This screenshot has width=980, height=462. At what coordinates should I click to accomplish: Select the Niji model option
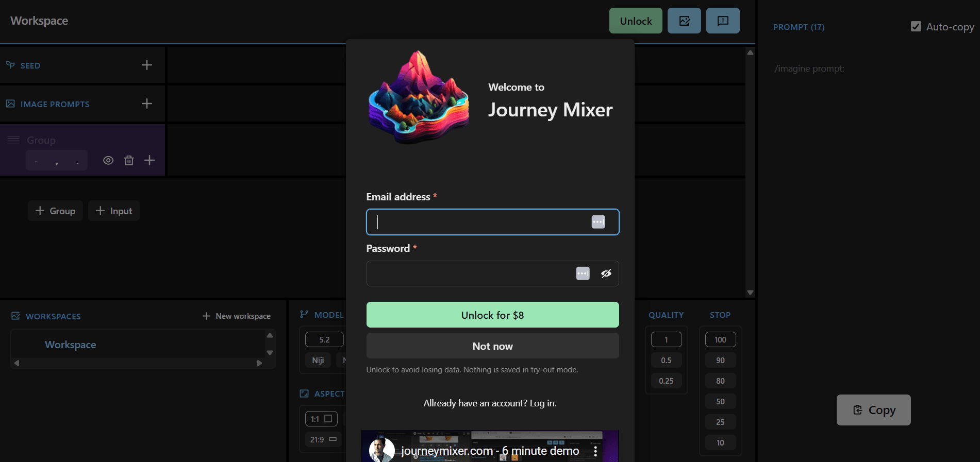click(318, 360)
